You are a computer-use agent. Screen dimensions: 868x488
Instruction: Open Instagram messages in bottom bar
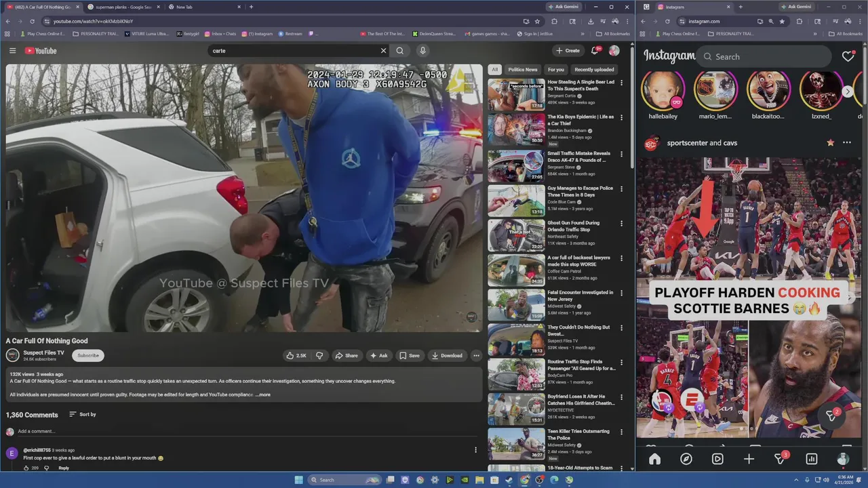781,459
